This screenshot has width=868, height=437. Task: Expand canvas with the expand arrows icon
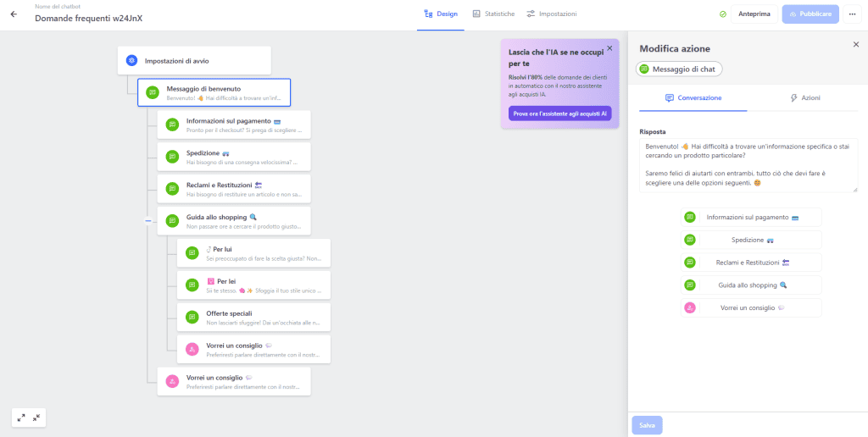(x=21, y=418)
